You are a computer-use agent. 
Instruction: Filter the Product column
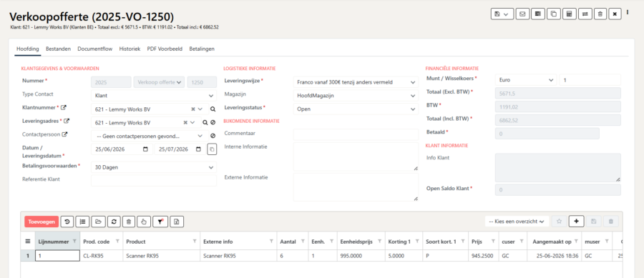point(195,242)
